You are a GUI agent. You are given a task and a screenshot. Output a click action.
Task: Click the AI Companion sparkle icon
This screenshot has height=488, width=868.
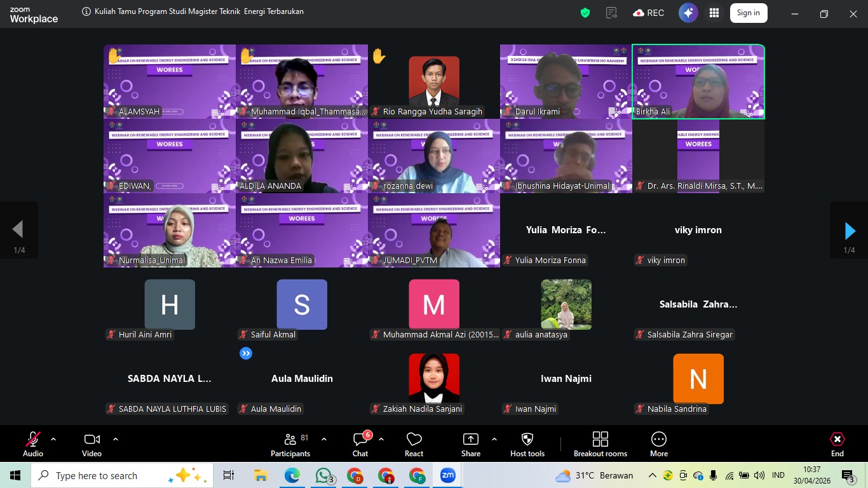click(x=688, y=13)
